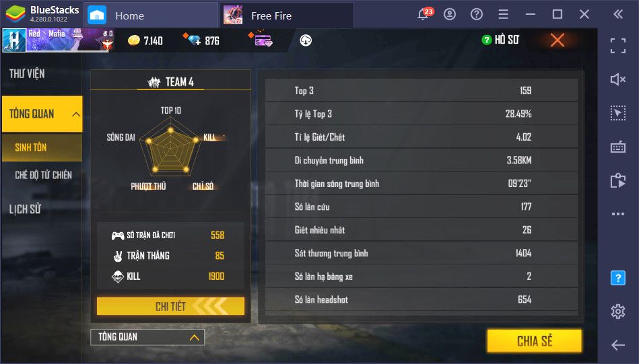Click the CHI TIẾT button
Screen dimensions: 639x364
[170, 306]
